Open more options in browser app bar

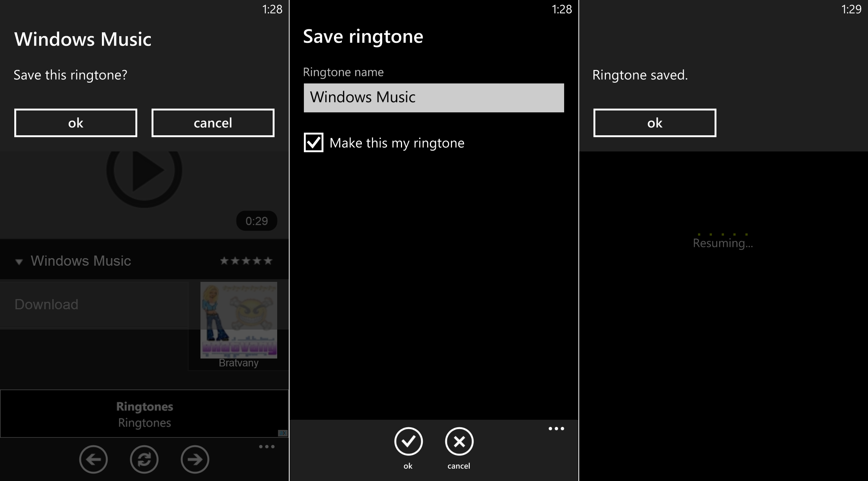267,446
